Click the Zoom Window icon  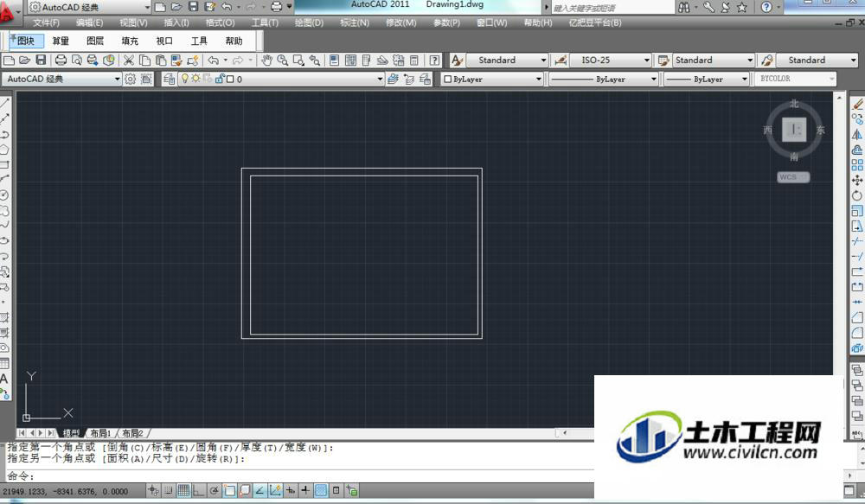coord(298,61)
